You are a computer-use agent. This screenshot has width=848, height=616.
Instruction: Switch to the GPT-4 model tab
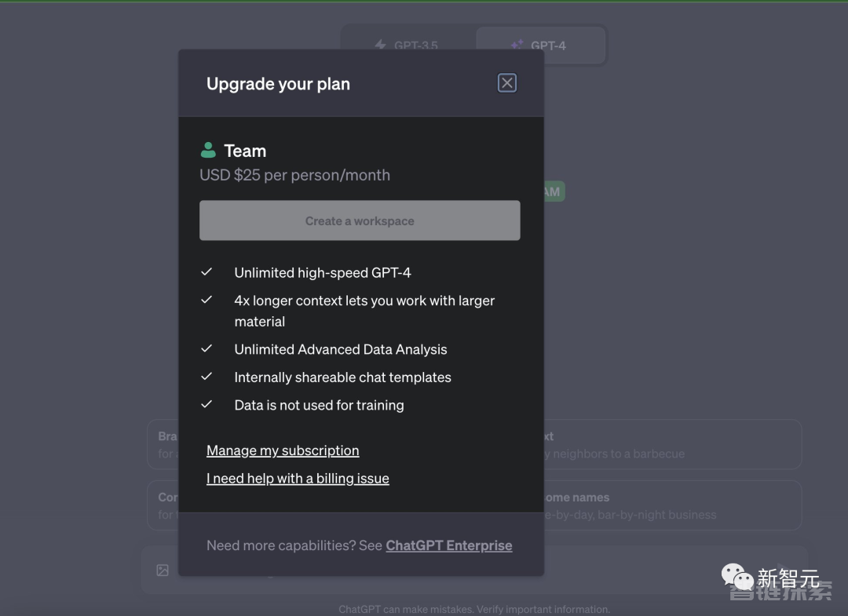tap(540, 45)
